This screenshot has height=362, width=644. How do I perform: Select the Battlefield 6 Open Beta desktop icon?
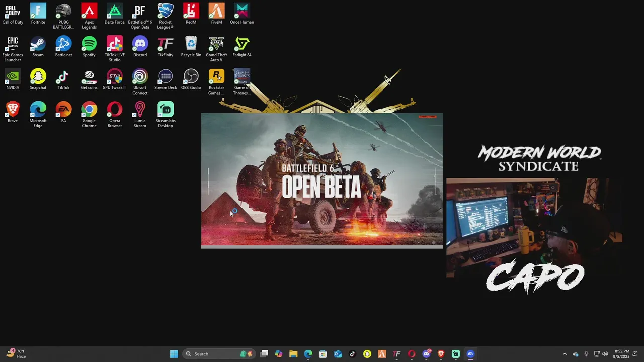click(x=140, y=16)
